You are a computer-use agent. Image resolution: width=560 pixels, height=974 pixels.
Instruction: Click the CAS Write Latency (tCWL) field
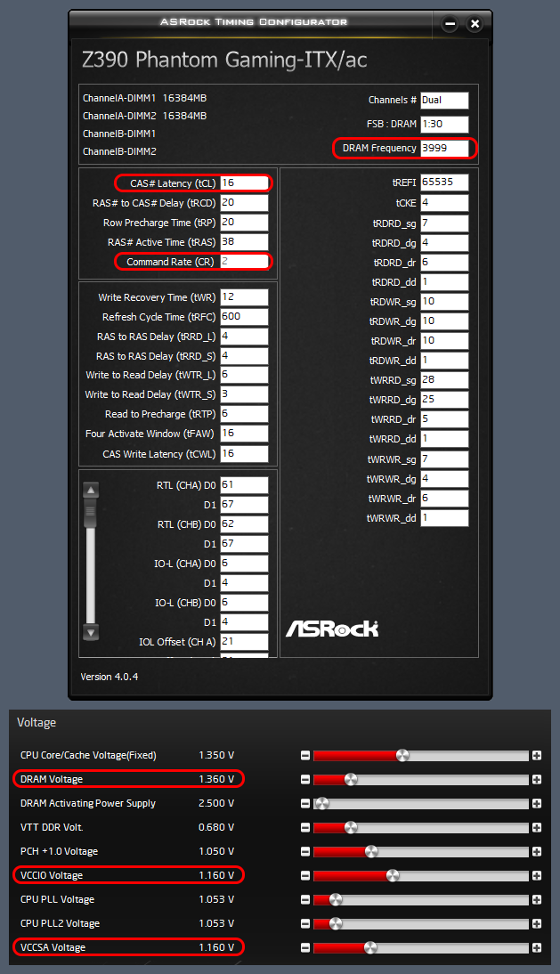[244, 453]
